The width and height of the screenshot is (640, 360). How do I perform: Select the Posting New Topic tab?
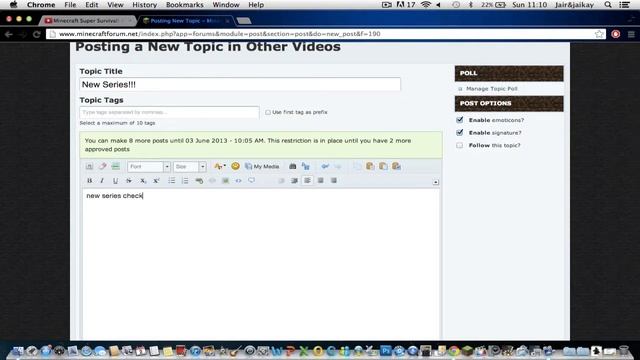[186, 20]
